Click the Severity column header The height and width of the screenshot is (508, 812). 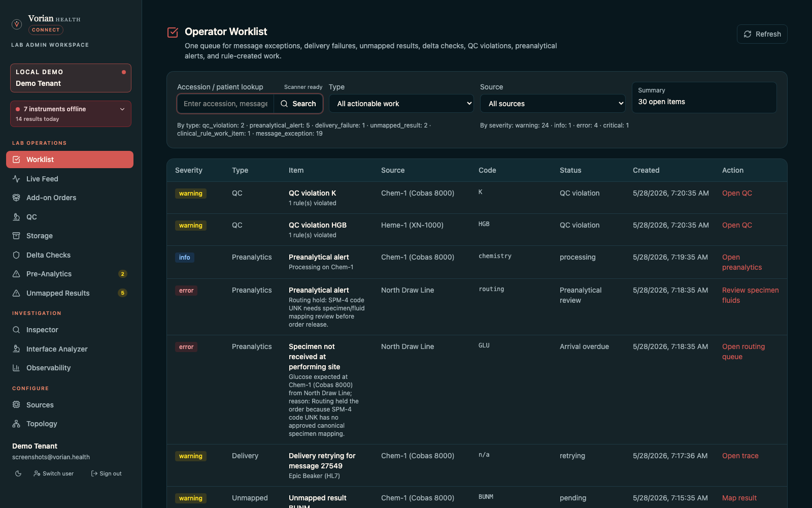pos(189,170)
